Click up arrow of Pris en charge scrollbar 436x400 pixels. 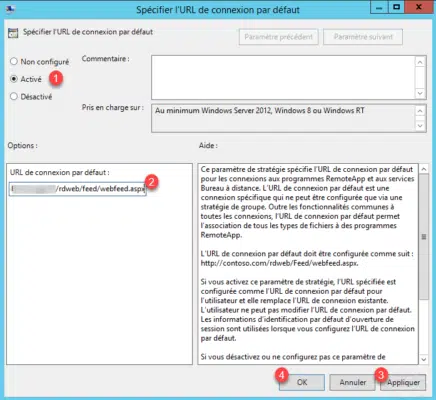pos(420,111)
